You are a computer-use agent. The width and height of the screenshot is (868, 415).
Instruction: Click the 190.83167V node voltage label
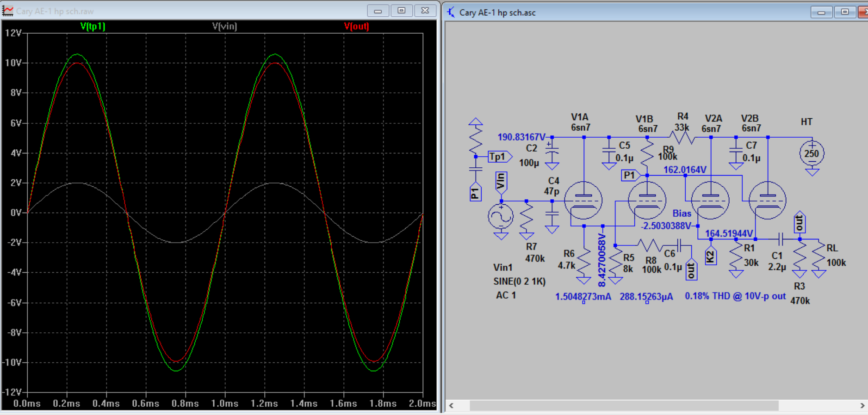[521, 137]
